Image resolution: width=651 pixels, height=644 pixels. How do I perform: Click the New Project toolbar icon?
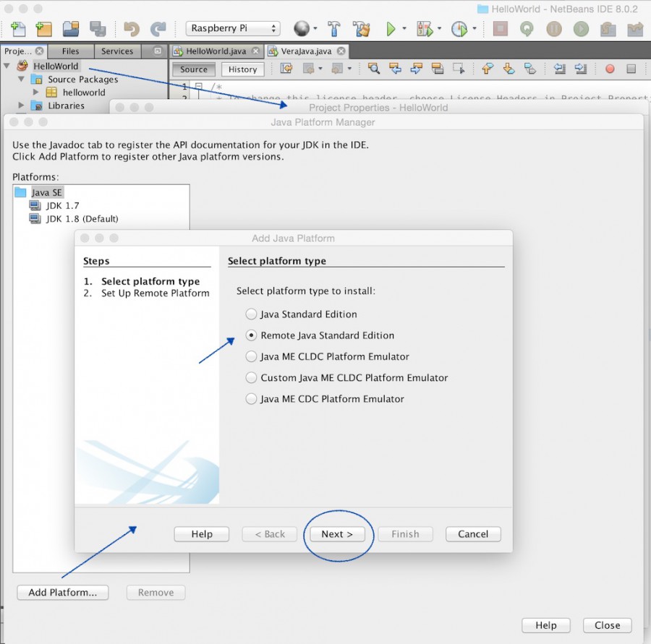[x=44, y=29]
